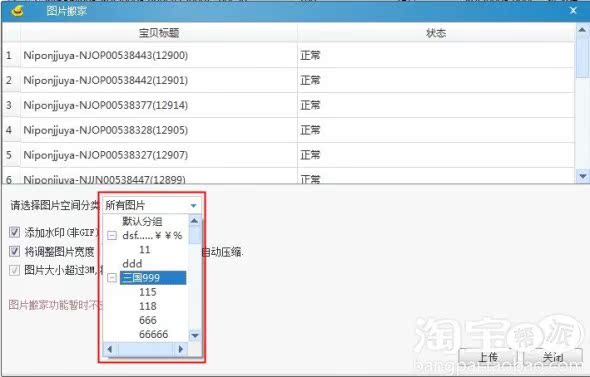Click the 宝贝标题 column header

(159, 33)
